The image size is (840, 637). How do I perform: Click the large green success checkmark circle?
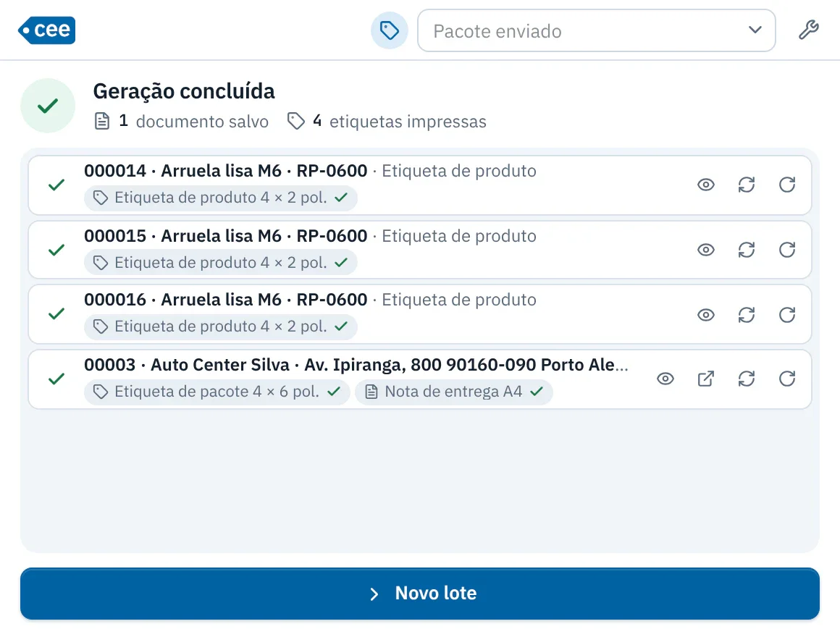[48, 106]
